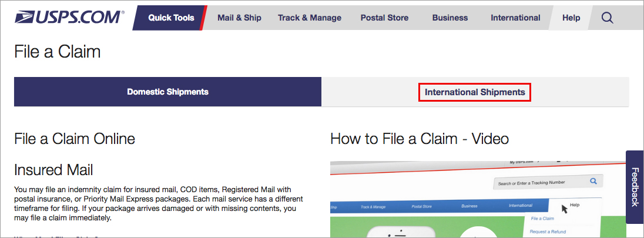644x238 pixels.
Task: Click the USPS.COM eagle logo
Action: (x=69, y=18)
